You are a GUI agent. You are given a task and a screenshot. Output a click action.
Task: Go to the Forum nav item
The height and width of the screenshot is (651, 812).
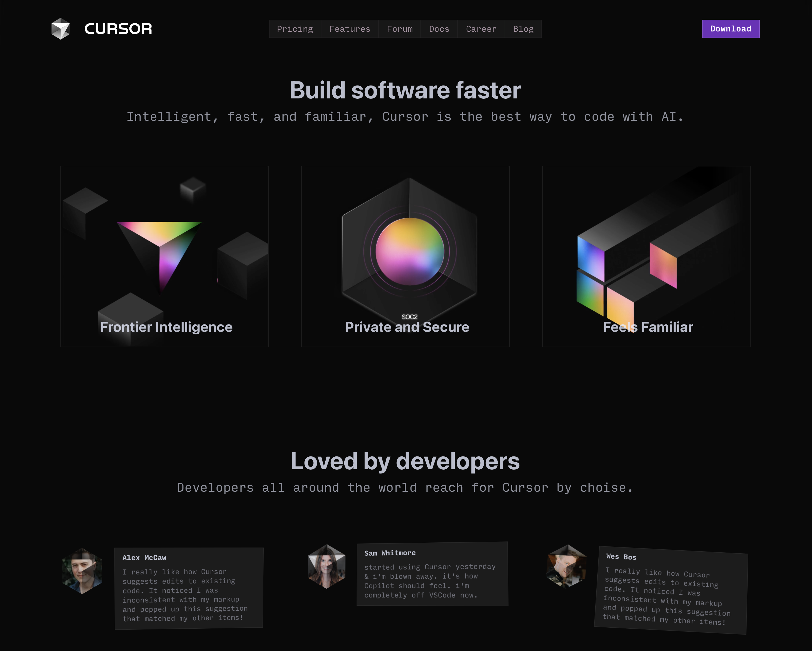click(400, 29)
